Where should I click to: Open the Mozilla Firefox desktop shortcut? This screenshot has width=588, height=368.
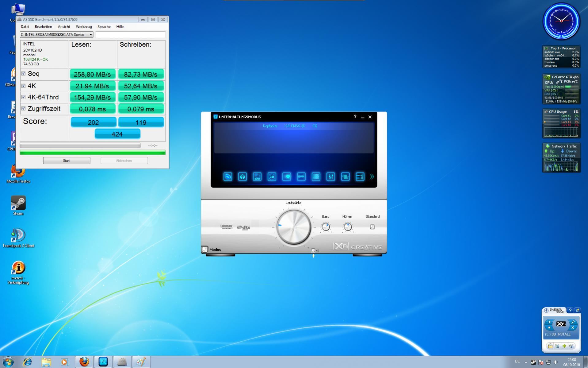click(x=18, y=173)
